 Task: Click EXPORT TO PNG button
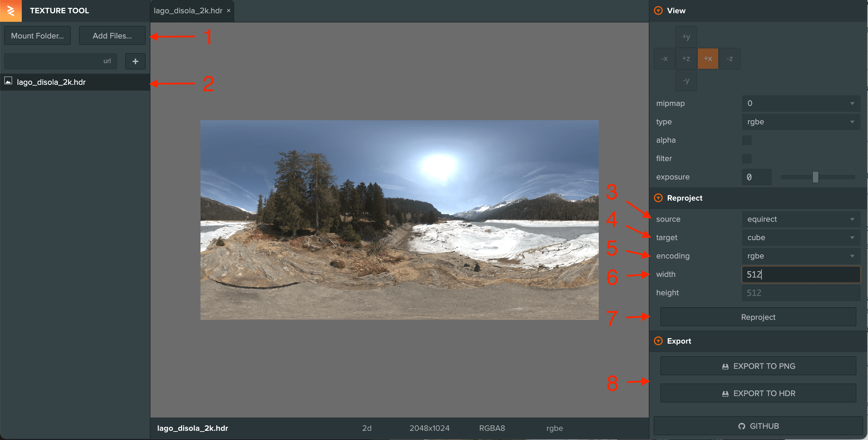758,366
